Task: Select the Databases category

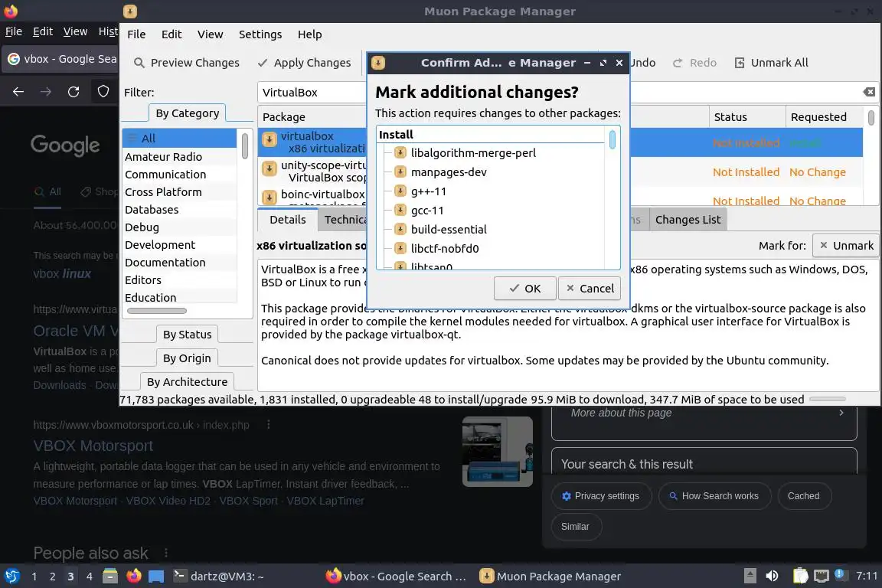Action: 179,209
